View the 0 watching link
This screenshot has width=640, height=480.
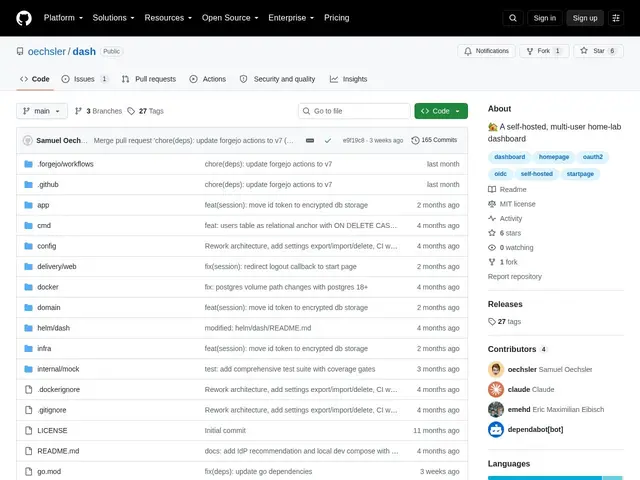tap(511, 247)
